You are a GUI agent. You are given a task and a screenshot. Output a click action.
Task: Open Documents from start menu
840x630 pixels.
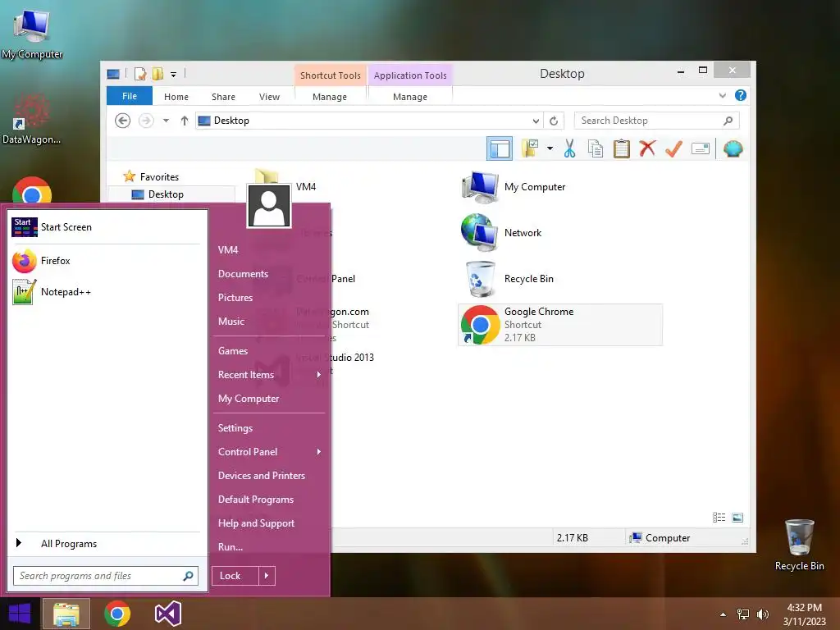(243, 274)
